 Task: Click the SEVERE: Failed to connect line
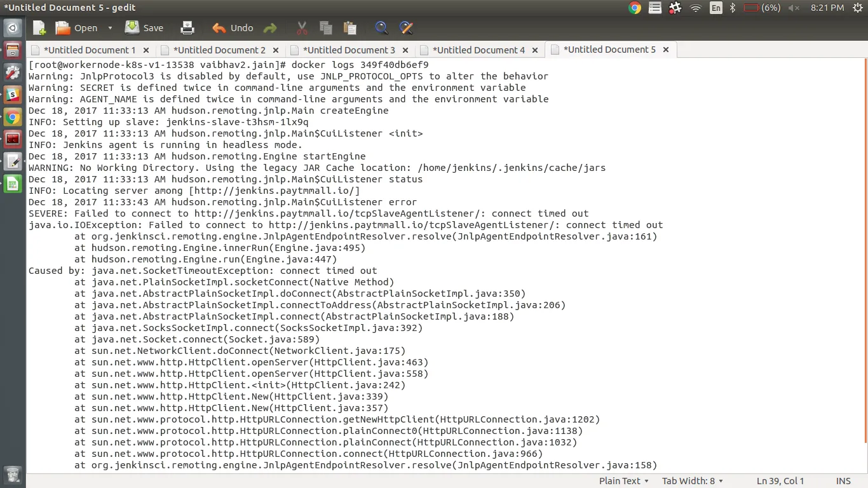[x=309, y=213]
